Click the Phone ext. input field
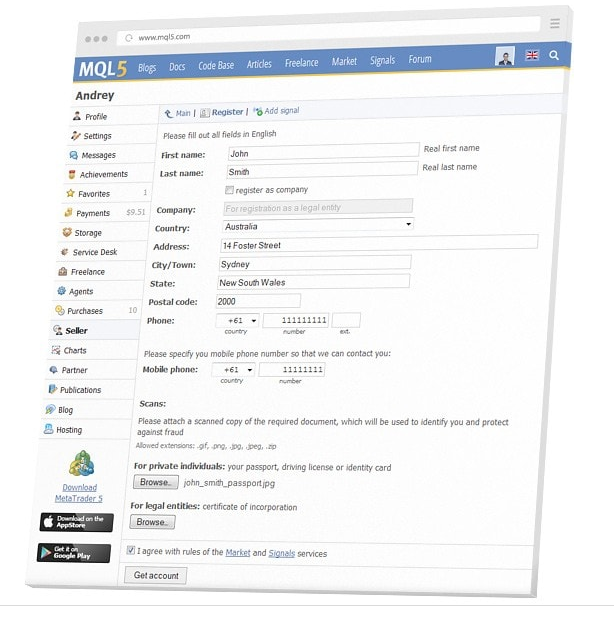The height and width of the screenshot is (618, 614). [346, 320]
